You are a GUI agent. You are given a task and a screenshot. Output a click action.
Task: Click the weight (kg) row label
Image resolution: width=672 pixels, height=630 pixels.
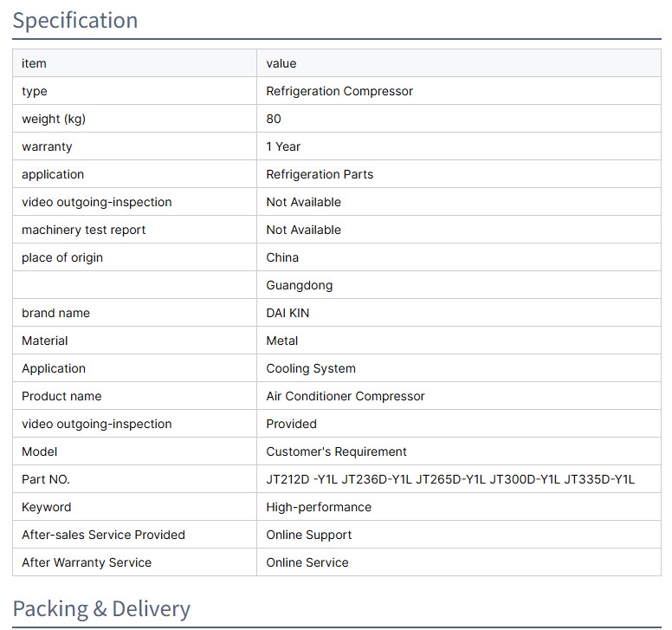tap(54, 119)
